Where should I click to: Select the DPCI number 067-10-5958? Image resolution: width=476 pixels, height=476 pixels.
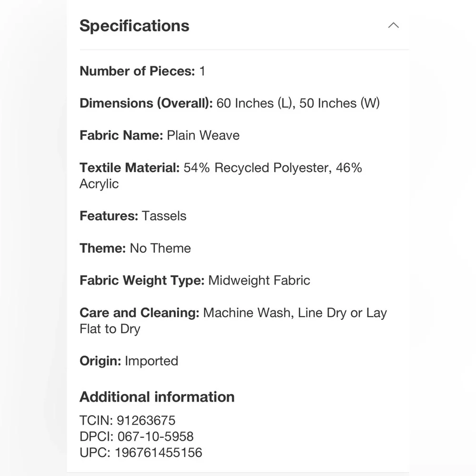point(155,436)
